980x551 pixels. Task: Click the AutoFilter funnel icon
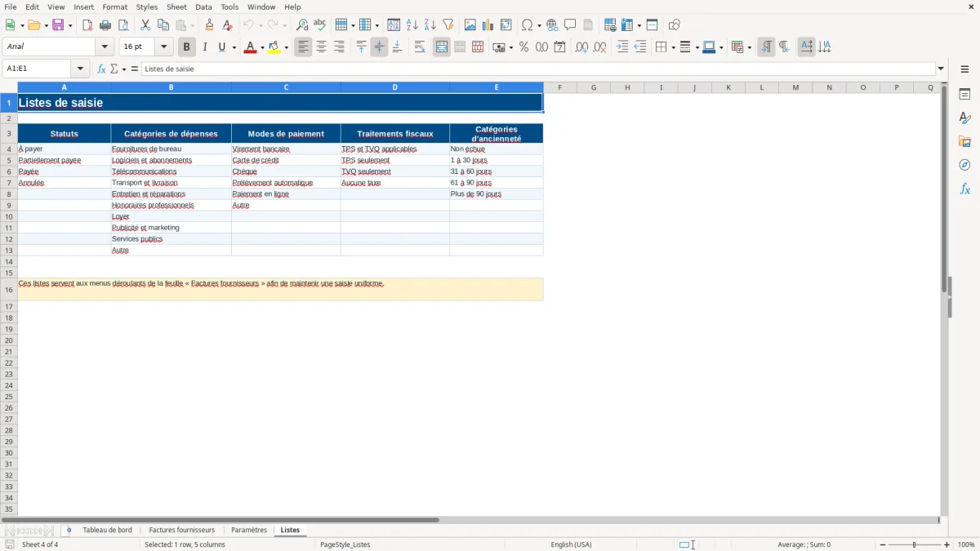448,25
